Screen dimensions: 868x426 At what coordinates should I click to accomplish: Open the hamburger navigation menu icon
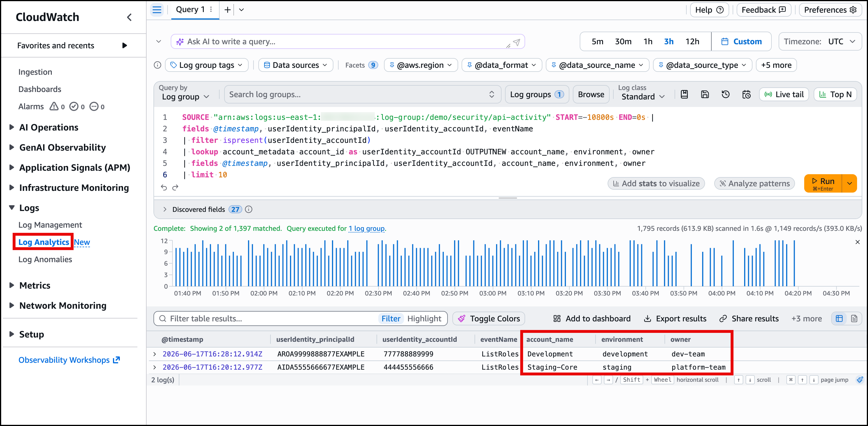pyautogui.click(x=157, y=9)
